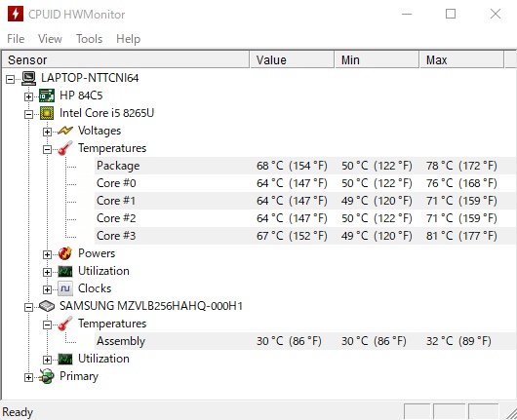Image resolution: width=517 pixels, height=420 pixels.
Task: Click the Primary battery icon
Action: (47, 376)
